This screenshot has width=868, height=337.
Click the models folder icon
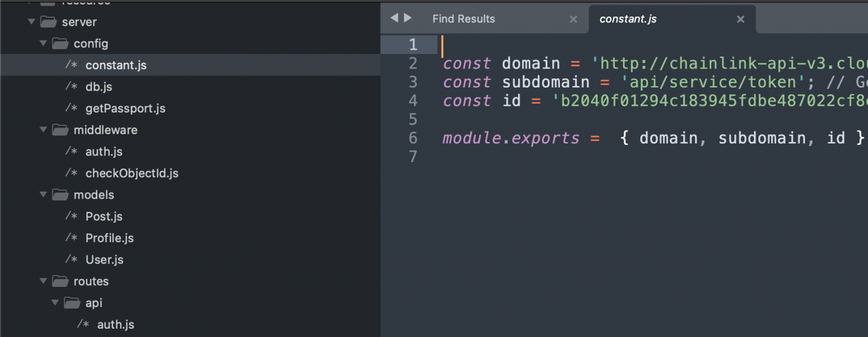(61, 195)
